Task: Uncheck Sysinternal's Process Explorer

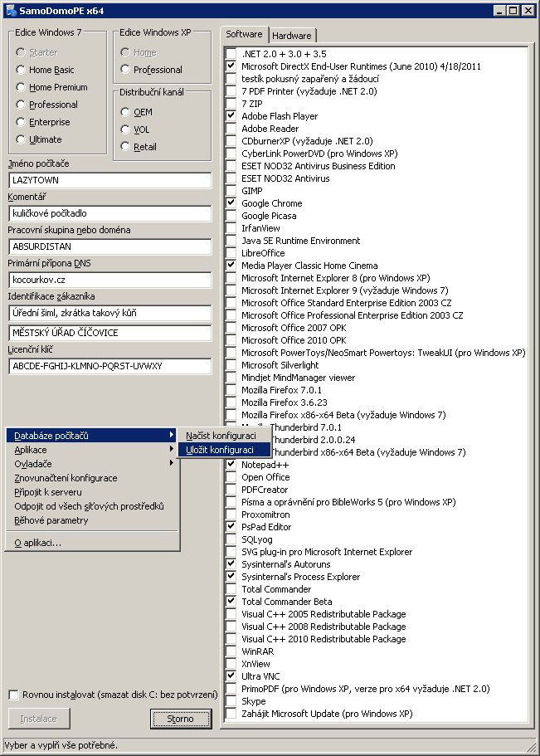Action: [x=231, y=577]
